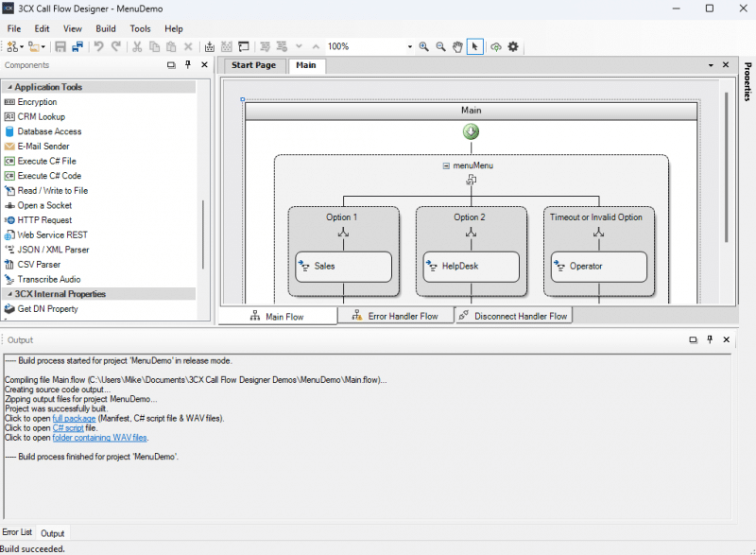Viewport: 756px width, 555px height.
Task: Switch to Disconnect Handler Flow tab
Action: tap(513, 317)
